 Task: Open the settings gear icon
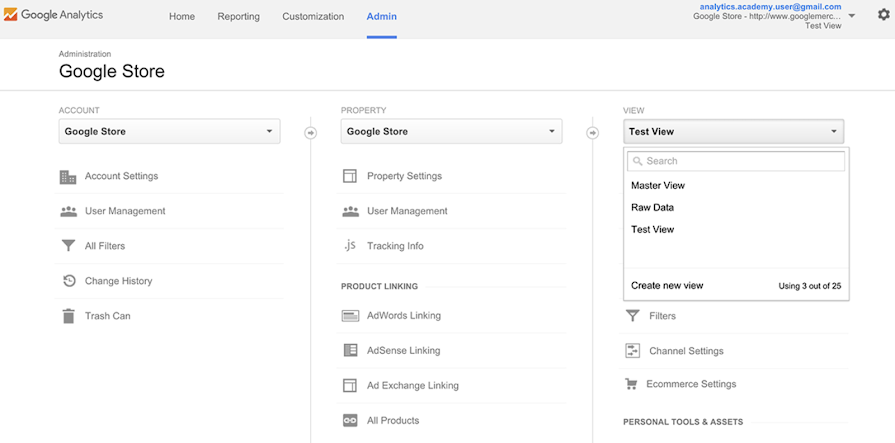click(x=883, y=15)
